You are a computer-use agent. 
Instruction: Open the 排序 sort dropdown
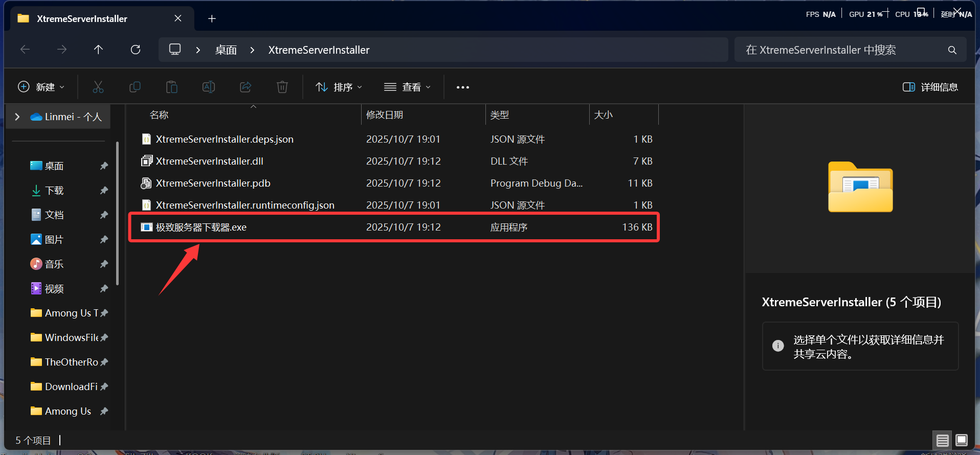[x=339, y=87]
